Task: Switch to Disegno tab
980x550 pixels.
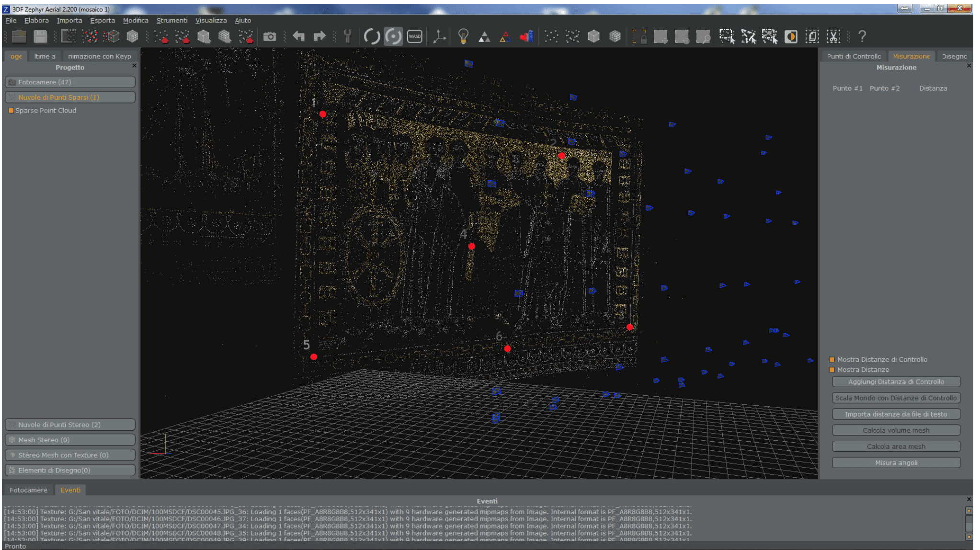Action: pyautogui.click(x=954, y=56)
